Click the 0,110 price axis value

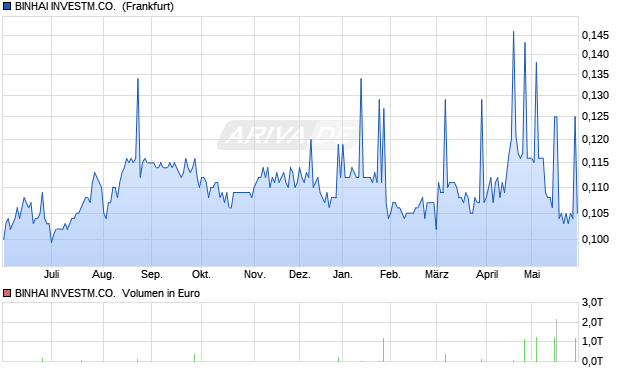tap(595, 187)
